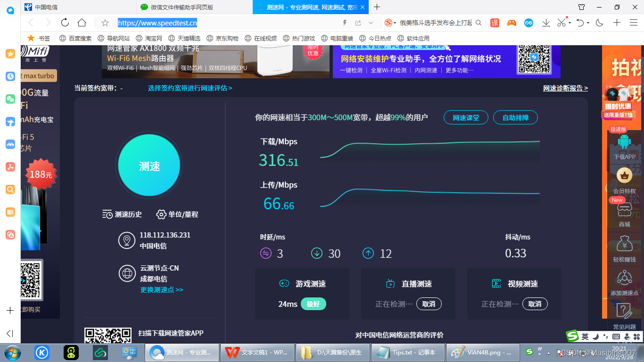Image resolution: width=644 pixels, height=362 pixels.
Task: Open the 软件应用 bookmark
Action: click(x=413, y=38)
